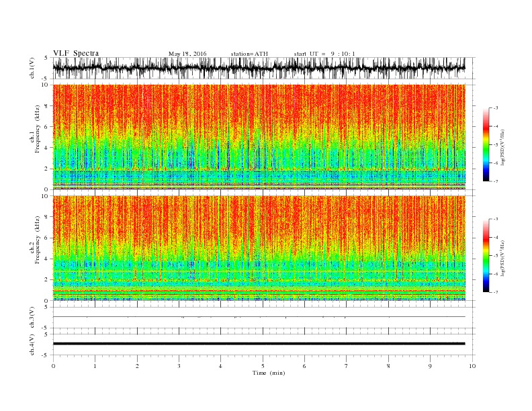Click the "ch.2 Frequency (kHz)" axis label
532x411 pixels.
35,240
